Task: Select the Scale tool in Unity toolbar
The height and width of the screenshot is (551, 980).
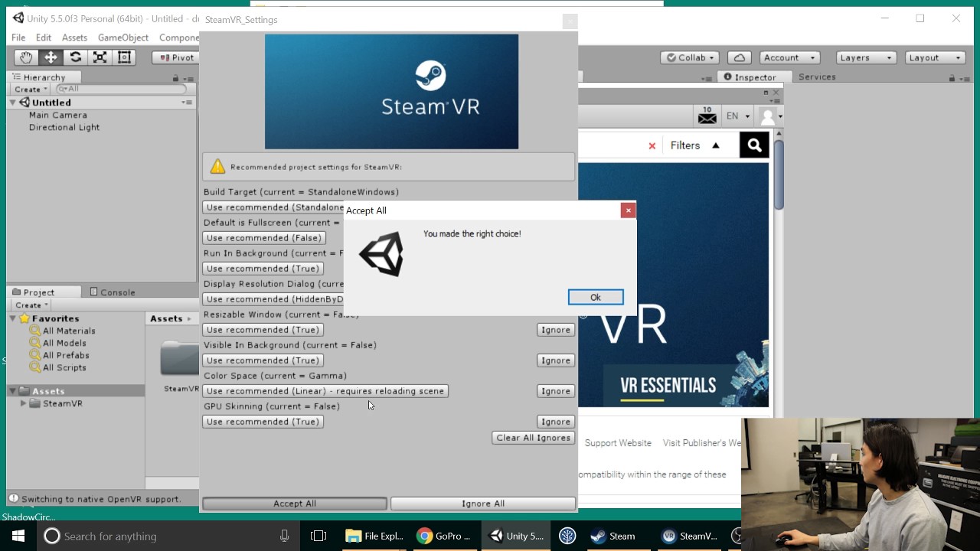Action: (100, 57)
